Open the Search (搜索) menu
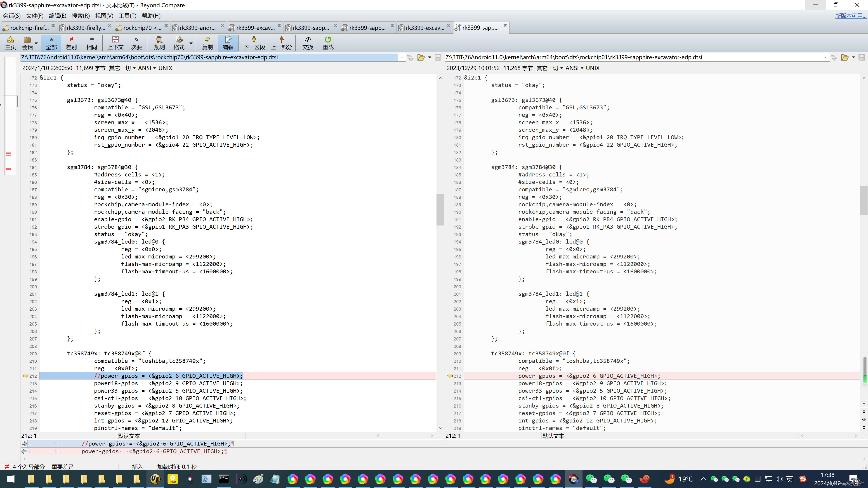Screen dimensions: 868x488 pyautogui.click(x=80, y=16)
